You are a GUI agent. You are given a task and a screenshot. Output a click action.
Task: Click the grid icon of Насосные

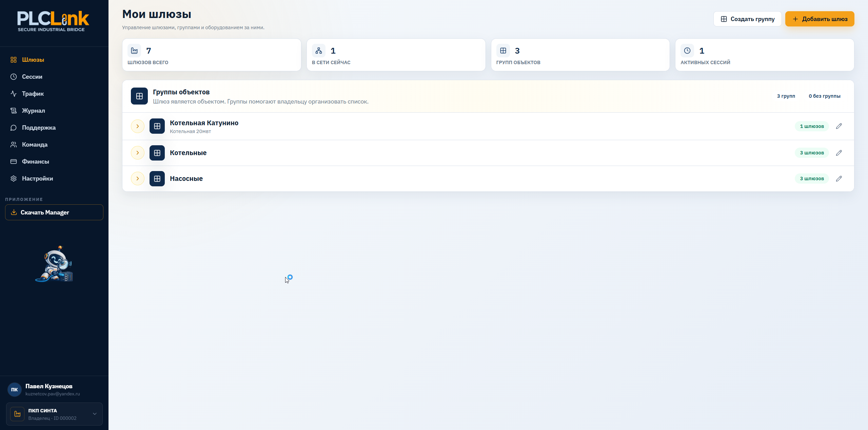(157, 179)
